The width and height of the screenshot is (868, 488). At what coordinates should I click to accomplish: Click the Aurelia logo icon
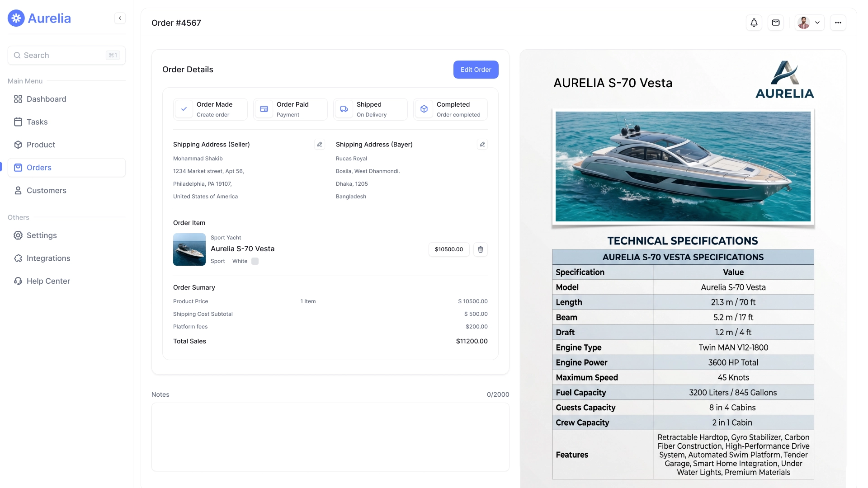16,18
